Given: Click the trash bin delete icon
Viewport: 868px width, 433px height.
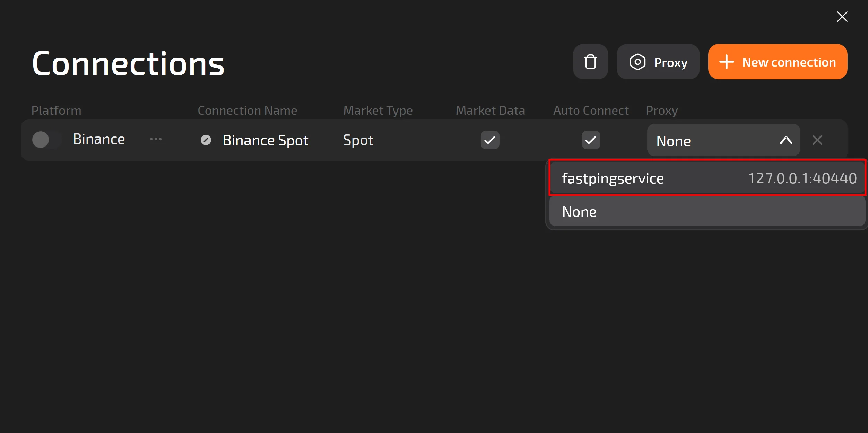Looking at the screenshot, I should click(x=590, y=62).
